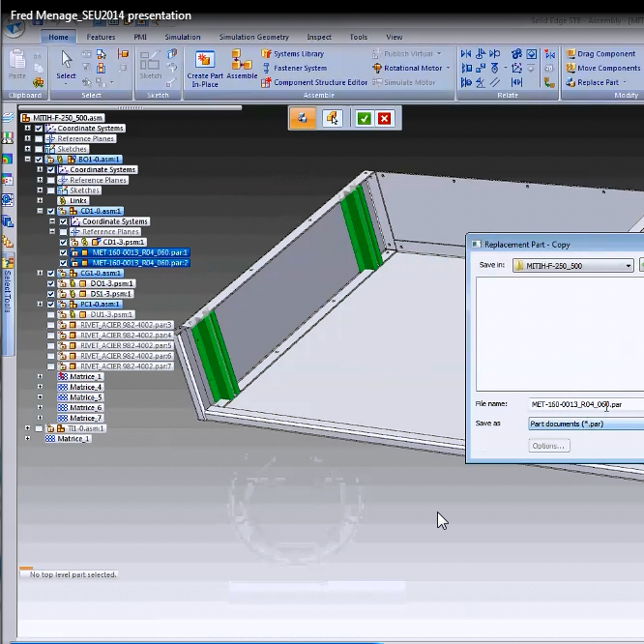Toggle DO1-3.psm:1 visibility checkbox

[51, 283]
